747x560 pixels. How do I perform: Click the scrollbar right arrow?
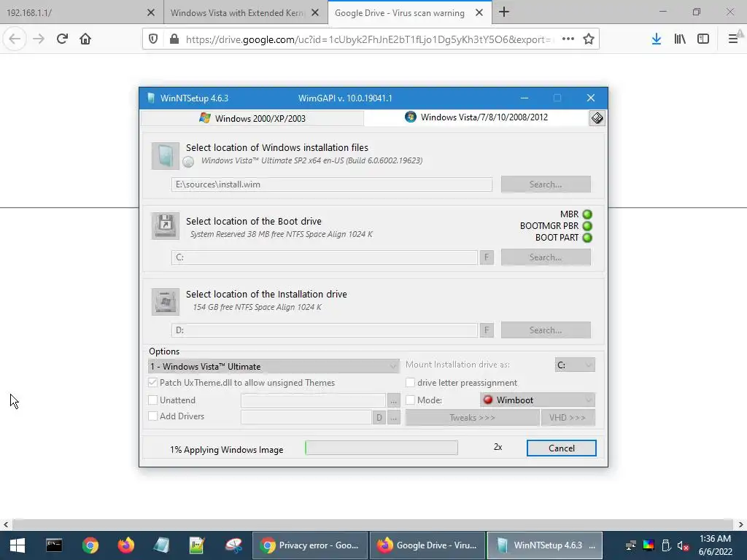coord(740,524)
